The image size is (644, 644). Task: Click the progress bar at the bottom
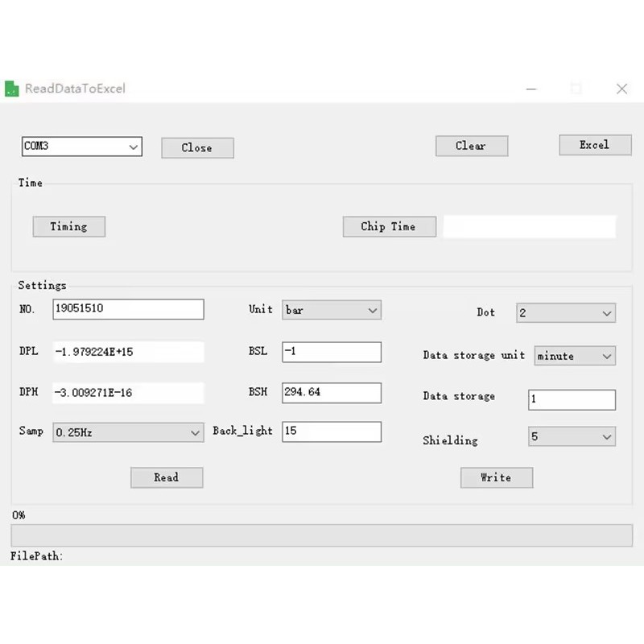pyautogui.click(x=321, y=535)
